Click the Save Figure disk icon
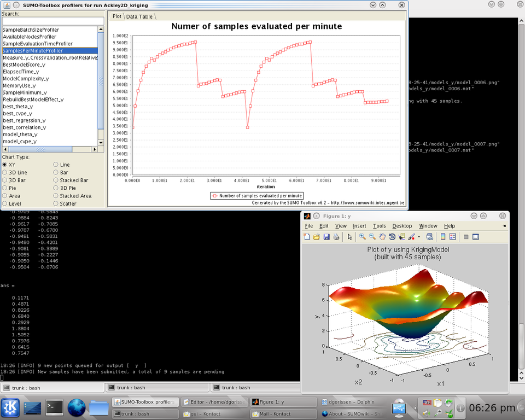This screenshot has width=525, height=420. [326, 237]
